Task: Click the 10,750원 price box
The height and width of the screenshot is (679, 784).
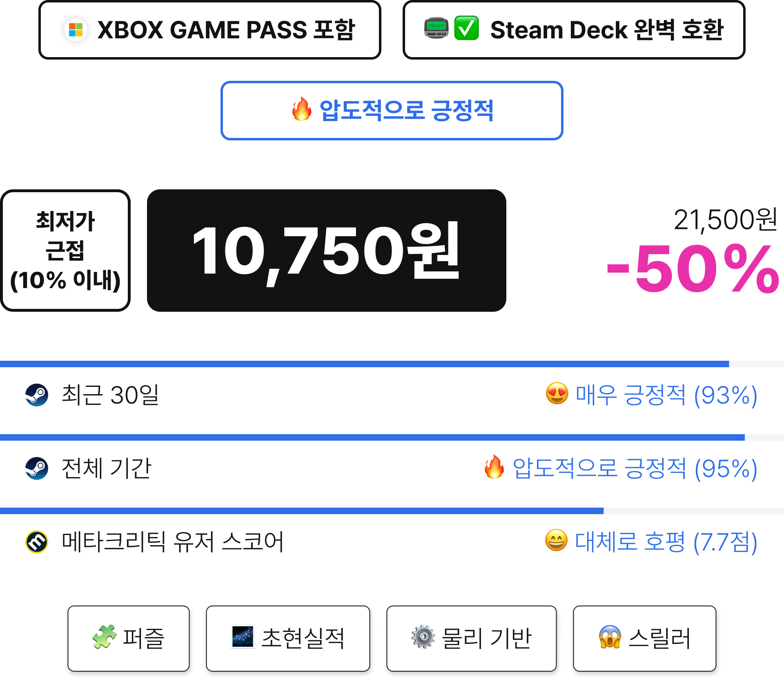Action: 327,251
